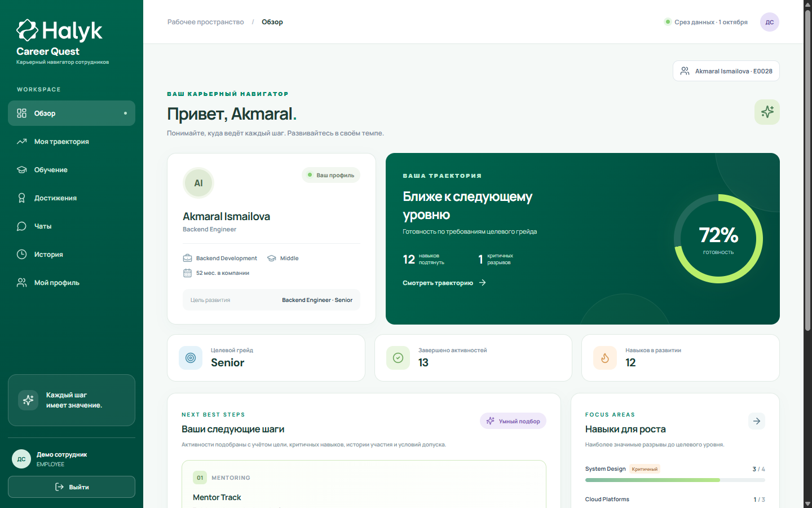Click the green data snapshot status dot
812x508 pixels.
tap(668, 22)
